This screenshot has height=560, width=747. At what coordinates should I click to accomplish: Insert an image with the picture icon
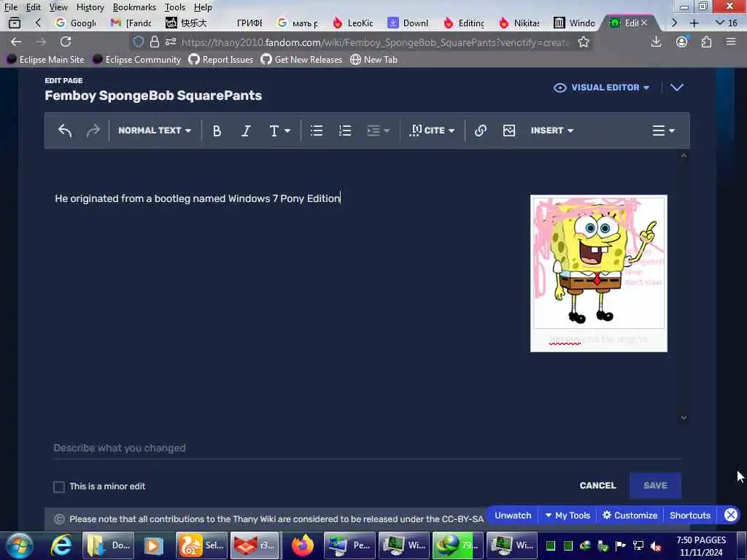pos(508,131)
